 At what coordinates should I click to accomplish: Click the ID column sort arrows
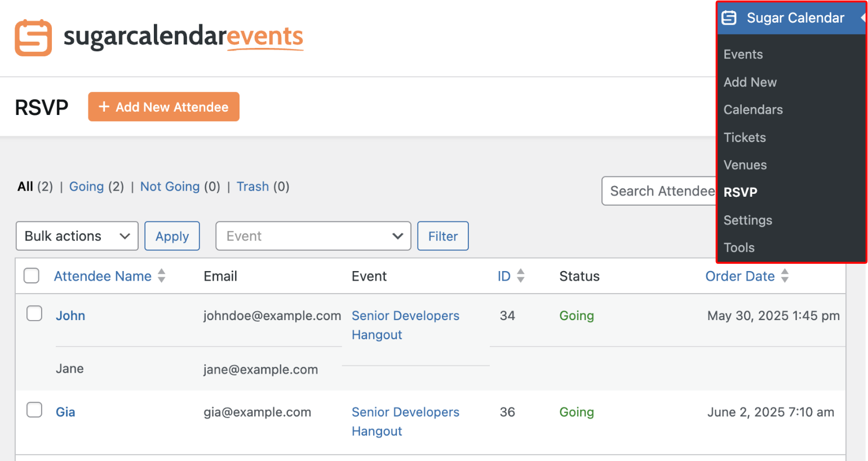click(521, 276)
